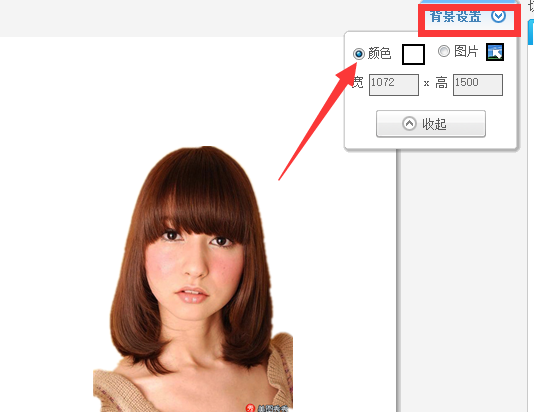This screenshot has width=534, height=412.
Task: Click the blue tab at right edge
Action: [531, 32]
